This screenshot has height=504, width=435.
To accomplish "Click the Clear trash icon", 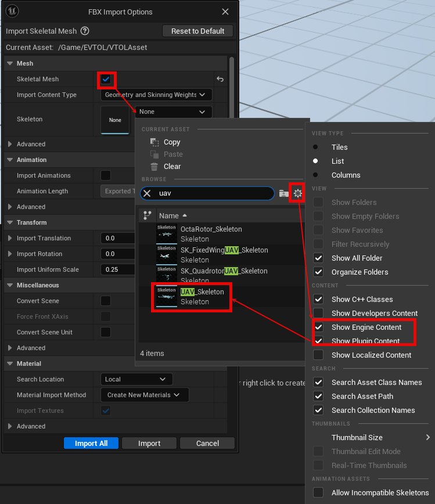I will pyautogui.click(x=154, y=167).
